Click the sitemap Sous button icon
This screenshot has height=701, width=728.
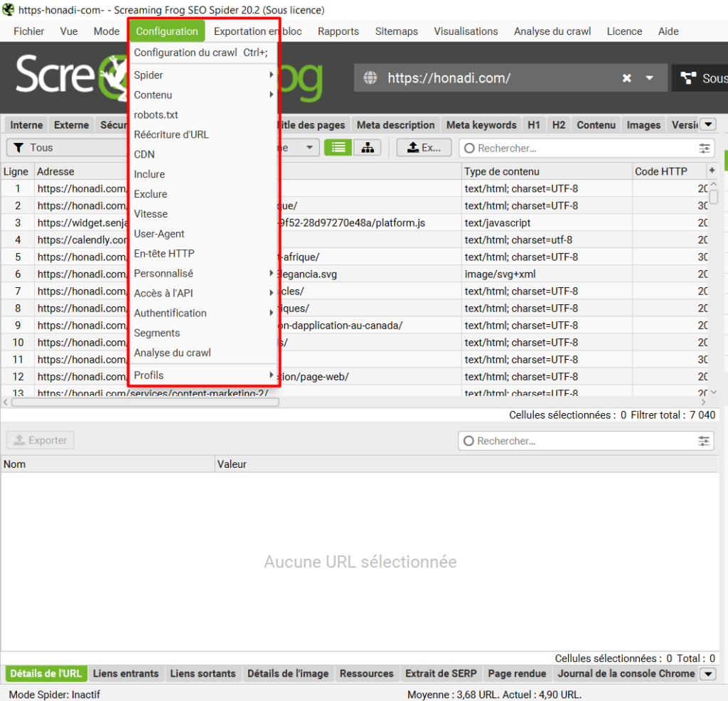[x=688, y=78]
